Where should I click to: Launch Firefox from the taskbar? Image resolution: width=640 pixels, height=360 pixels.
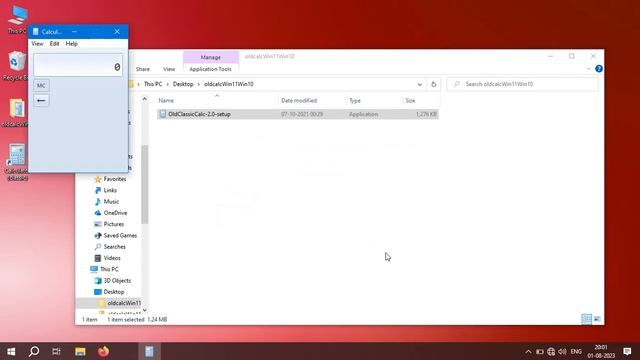(103, 351)
